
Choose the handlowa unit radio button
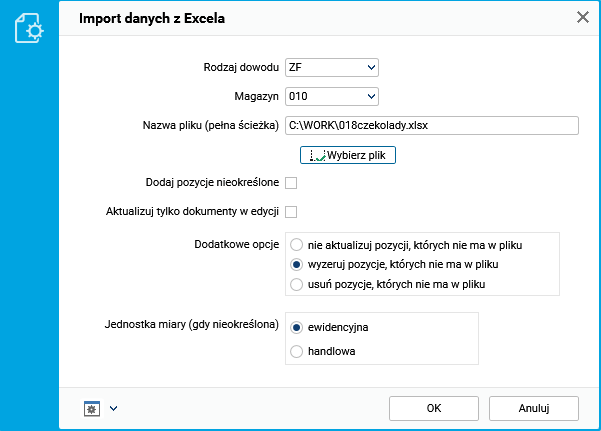tap(296, 351)
